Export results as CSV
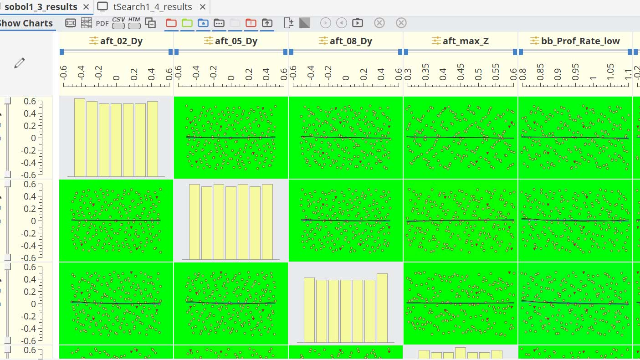 tap(118, 23)
